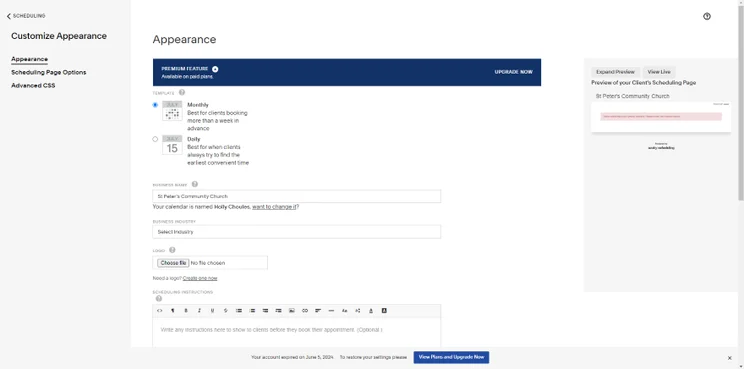Apply underline formatting in instructions editor
The height and width of the screenshot is (369, 744).
[213, 311]
